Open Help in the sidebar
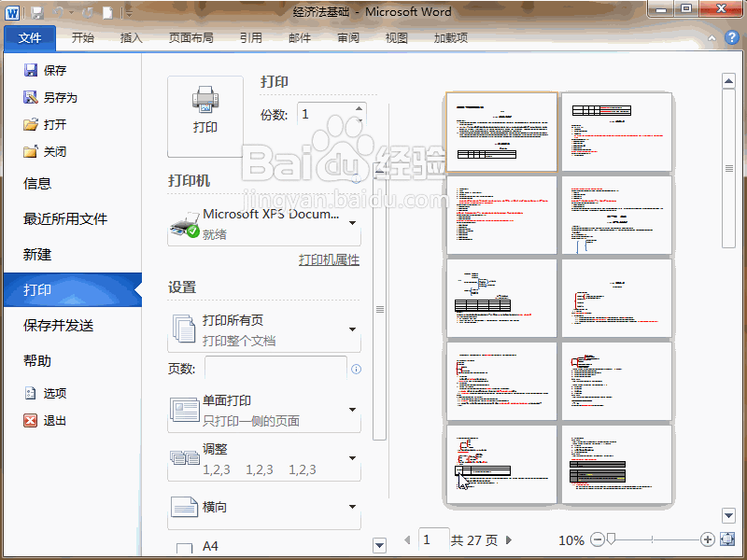The image size is (747, 560). click(37, 361)
